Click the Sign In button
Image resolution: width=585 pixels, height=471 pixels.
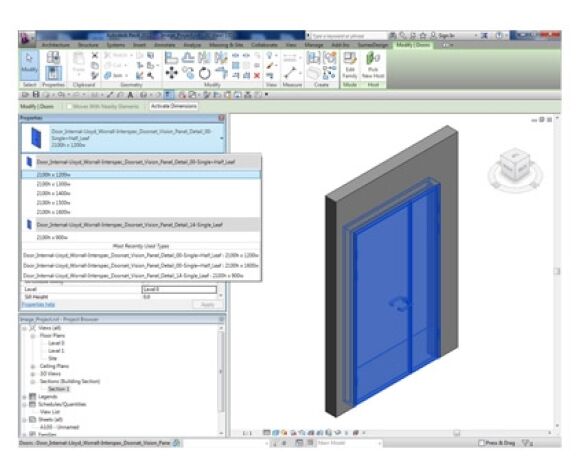pyautogui.click(x=446, y=36)
